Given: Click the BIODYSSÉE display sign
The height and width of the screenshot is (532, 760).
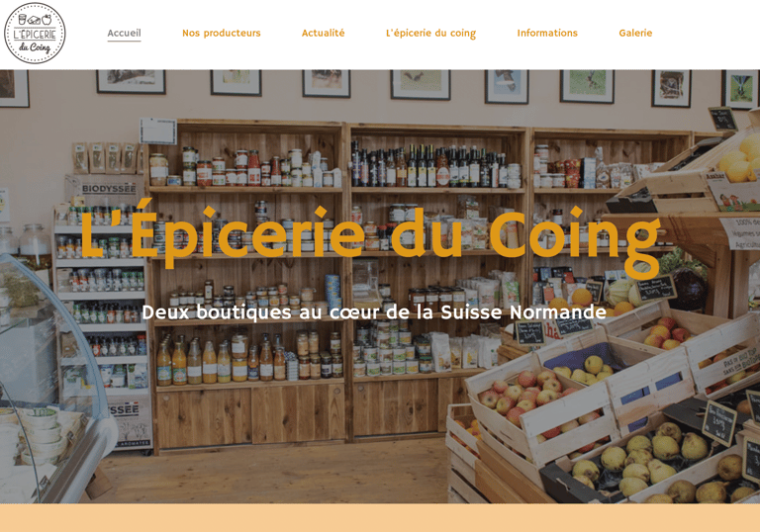Looking at the screenshot, I should pos(108,189).
